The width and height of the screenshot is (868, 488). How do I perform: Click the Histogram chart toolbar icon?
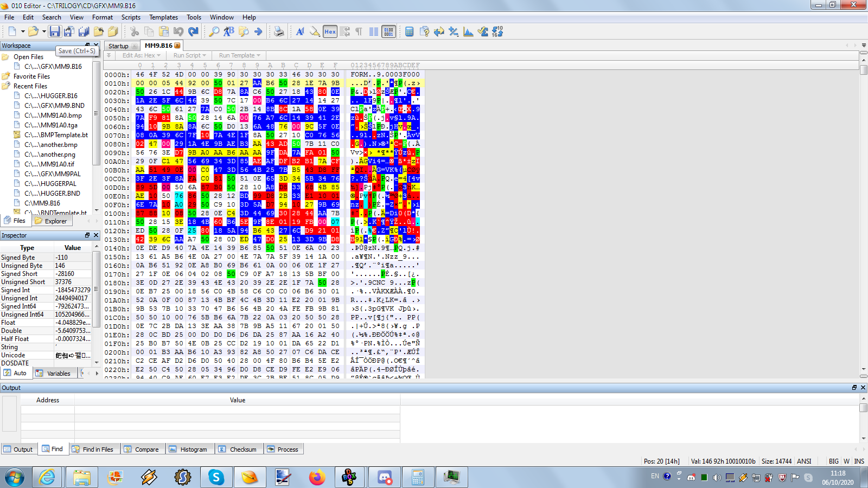point(468,31)
